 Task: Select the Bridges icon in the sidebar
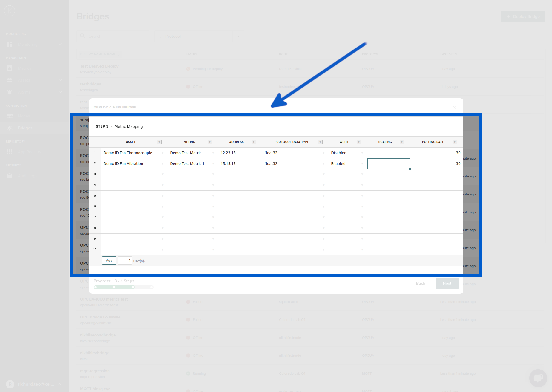pyautogui.click(x=10, y=128)
